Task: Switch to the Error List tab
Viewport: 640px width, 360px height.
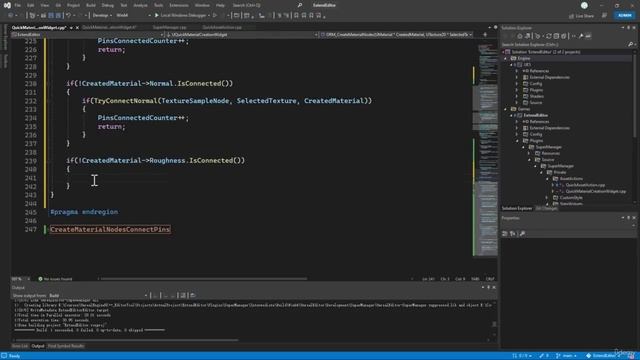Action: coord(20,346)
